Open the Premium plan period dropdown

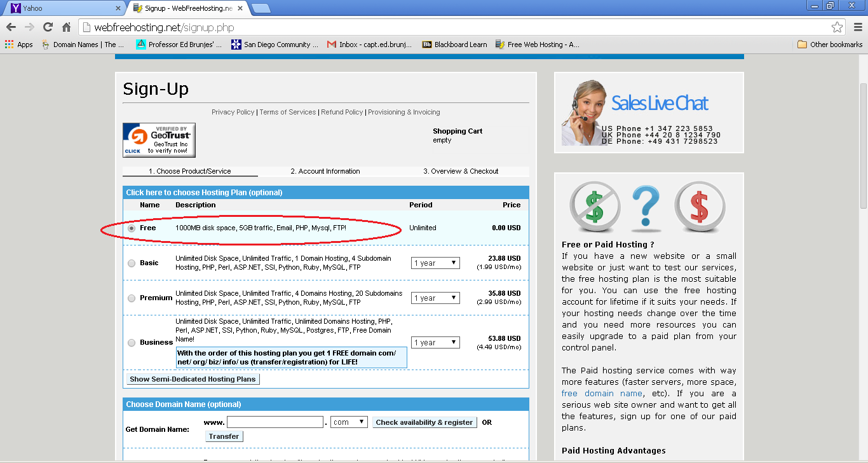tap(435, 298)
